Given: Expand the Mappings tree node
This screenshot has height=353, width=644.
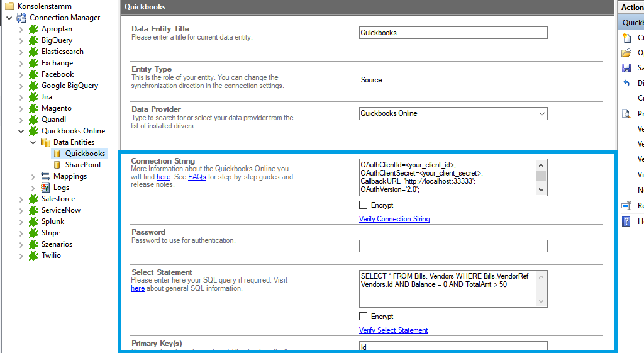Looking at the screenshot, I should (33, 176).
